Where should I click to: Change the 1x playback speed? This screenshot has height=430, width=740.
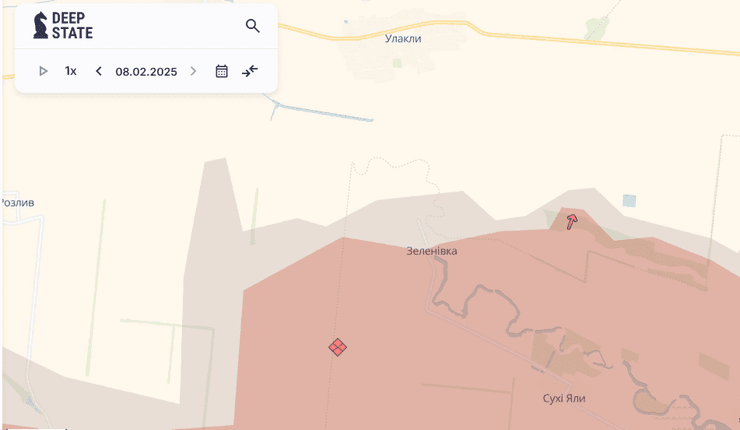pos(71,71)
